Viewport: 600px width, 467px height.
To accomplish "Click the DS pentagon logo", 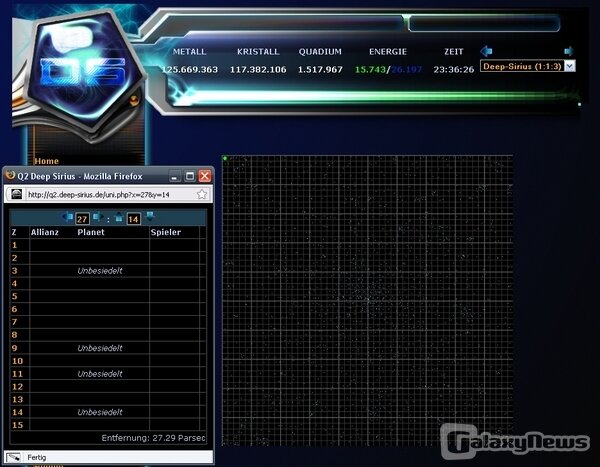I will point(86,73).
